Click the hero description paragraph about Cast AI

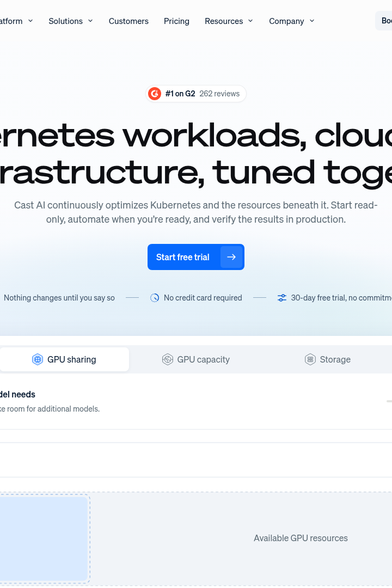(196, 212)
